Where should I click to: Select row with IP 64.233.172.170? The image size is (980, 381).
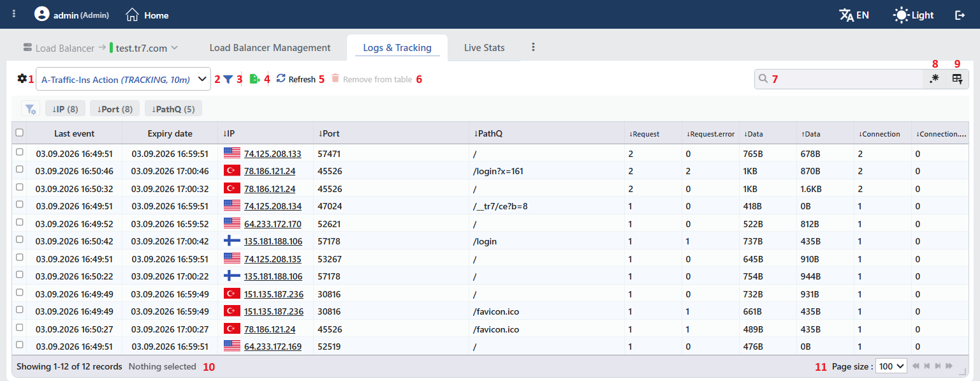click(19, 223)
